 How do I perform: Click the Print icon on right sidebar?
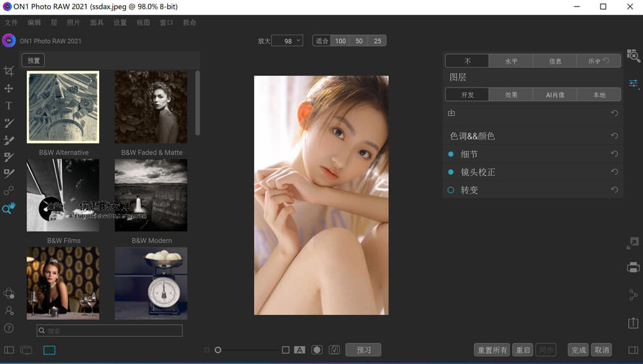(x=633, y=267)
